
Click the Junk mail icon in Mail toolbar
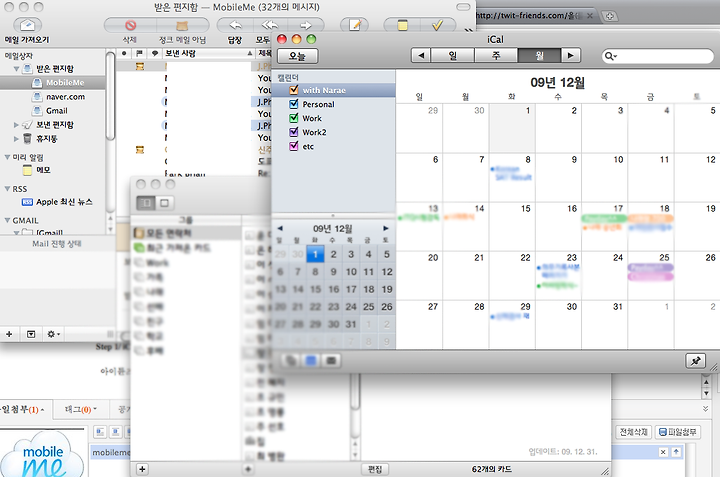pos(182,25)
